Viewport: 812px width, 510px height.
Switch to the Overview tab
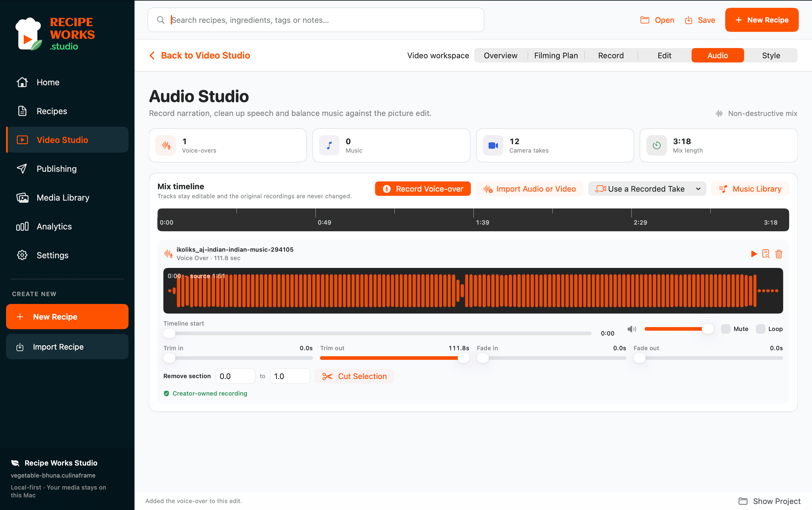click(x=500, y=55)
